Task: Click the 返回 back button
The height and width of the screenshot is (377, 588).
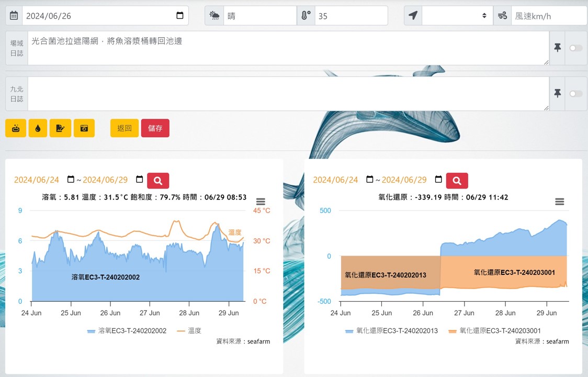Action: click(x=125, y=128)
